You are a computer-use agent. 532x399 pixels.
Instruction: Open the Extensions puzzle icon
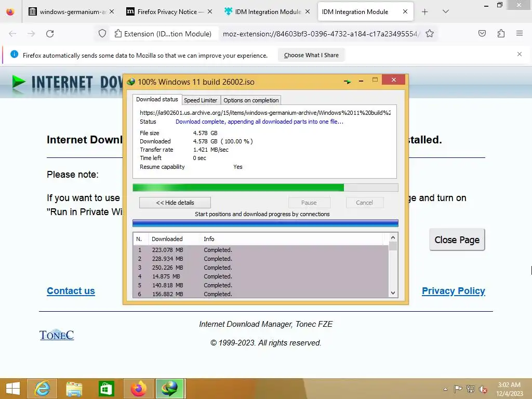pos(501,33)
